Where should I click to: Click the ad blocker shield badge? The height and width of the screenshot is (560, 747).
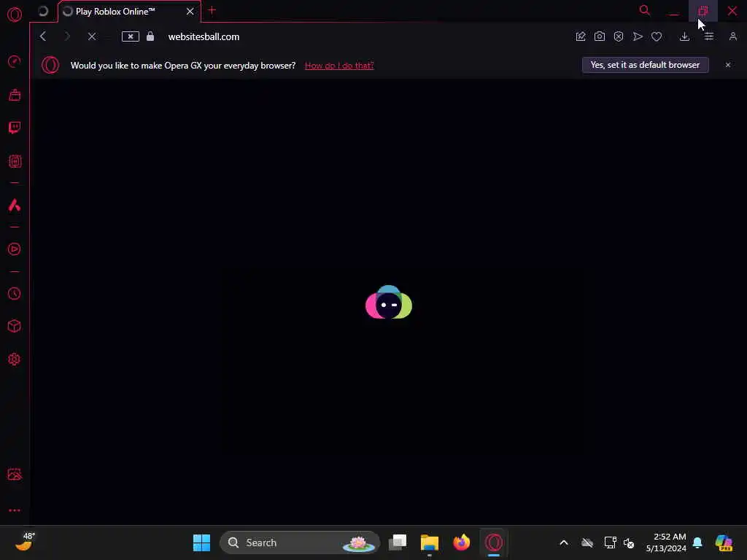coord(130,36)
